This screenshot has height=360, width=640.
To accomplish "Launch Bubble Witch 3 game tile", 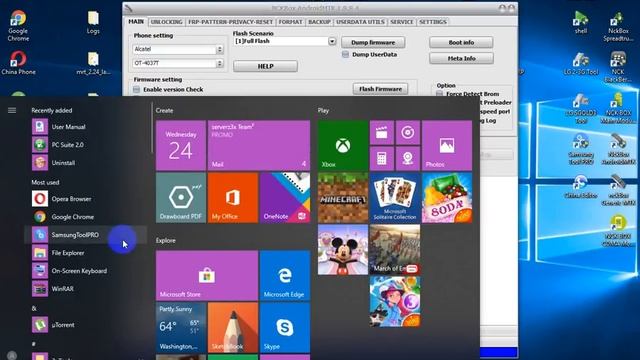I will [395, 302].
